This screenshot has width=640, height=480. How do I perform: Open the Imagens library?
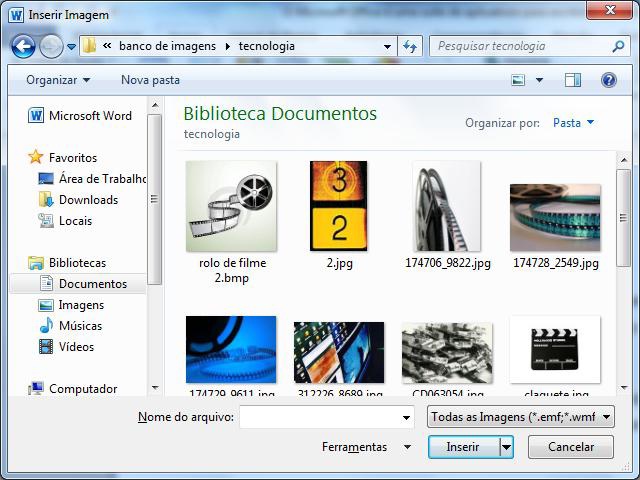click(81, 305)
